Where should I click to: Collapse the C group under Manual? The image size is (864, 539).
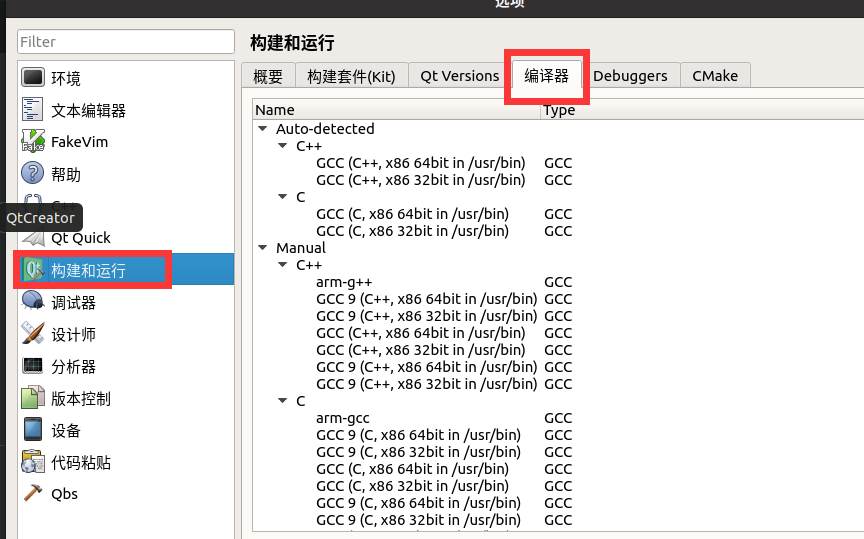(x=283, y=401)
